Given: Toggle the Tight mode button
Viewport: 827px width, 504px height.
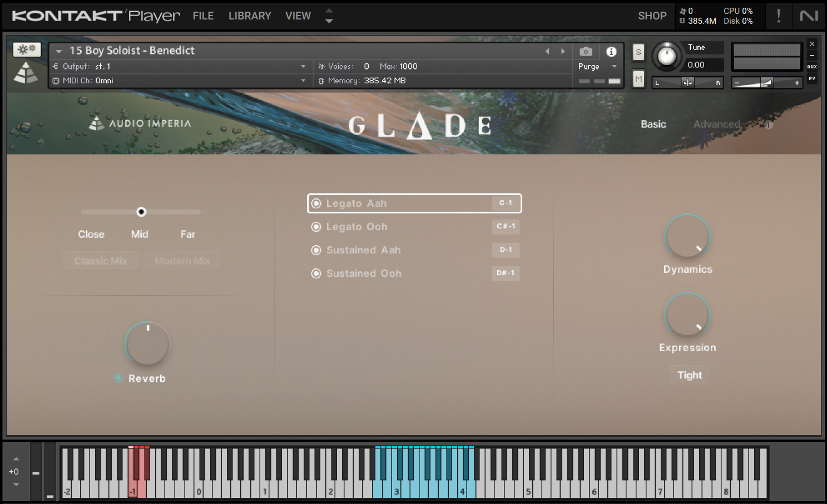Looking at the screenshot, I should 690,375.
